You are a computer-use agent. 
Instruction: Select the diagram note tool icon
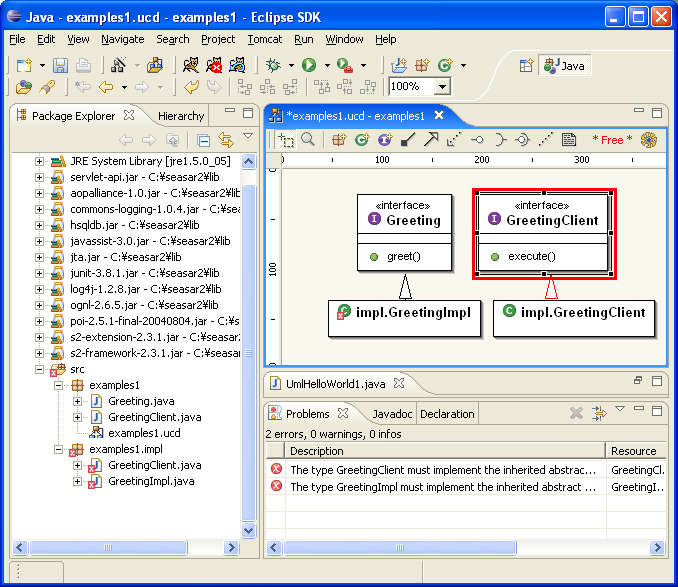(x=569, y=140)
